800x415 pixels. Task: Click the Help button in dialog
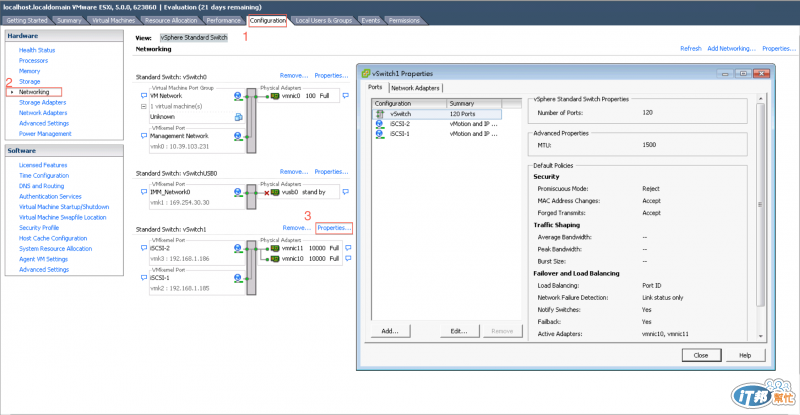(x=745, y=355)
